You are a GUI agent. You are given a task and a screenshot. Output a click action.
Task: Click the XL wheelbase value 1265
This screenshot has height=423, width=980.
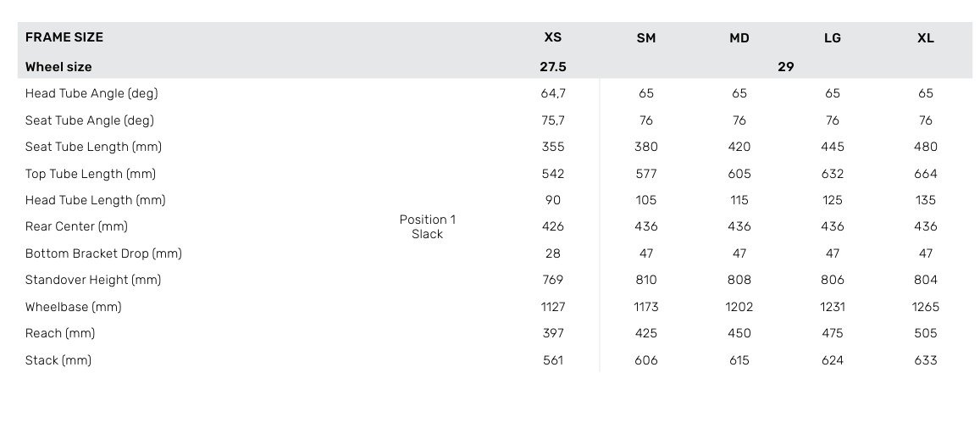(x=926, y=307)
